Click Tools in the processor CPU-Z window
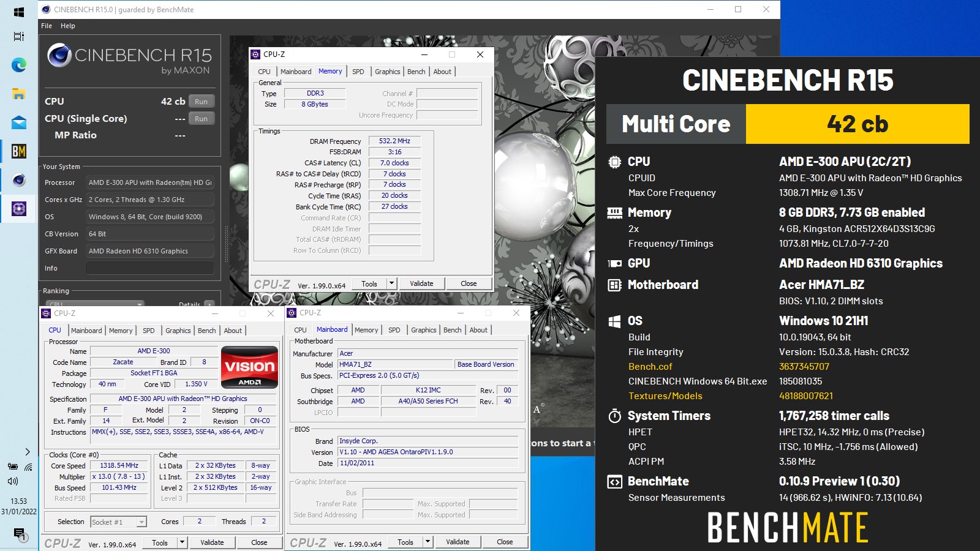This screenshot has height=551, width=980. click(x=160, y=542)
